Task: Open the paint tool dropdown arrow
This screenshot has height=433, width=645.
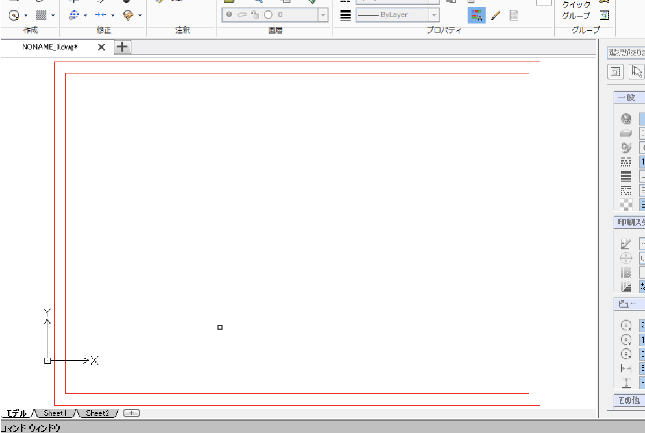Action: click(x=140, y=15)
